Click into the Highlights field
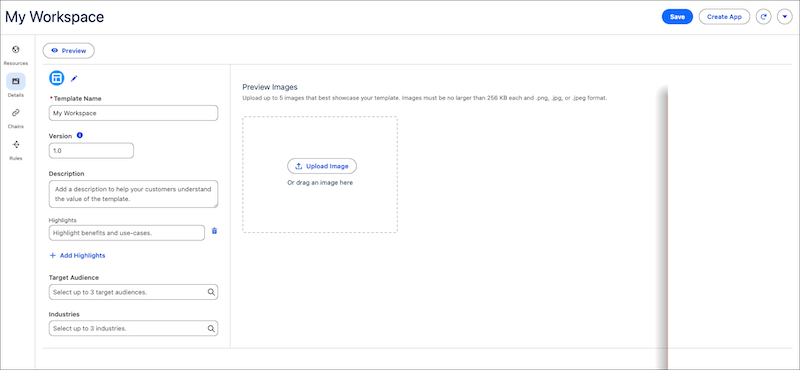 127,233
